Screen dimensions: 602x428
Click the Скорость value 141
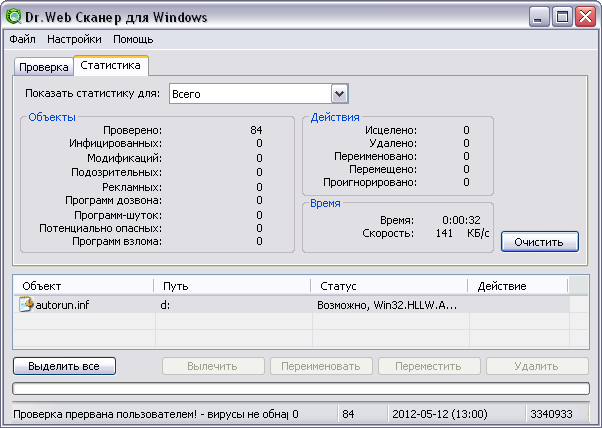[x=444, y=233]
